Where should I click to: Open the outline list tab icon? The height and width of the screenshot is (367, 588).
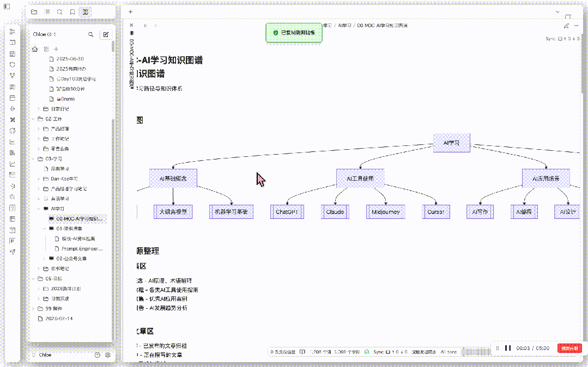coord(47,12)
